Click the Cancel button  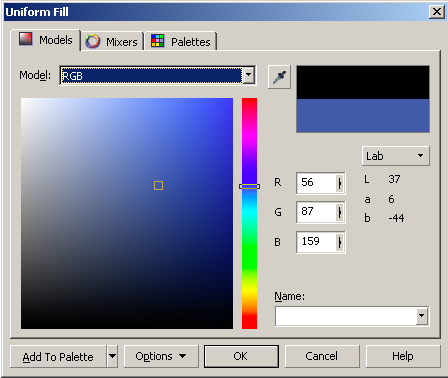pyautogui.click(x=322, y=356)
